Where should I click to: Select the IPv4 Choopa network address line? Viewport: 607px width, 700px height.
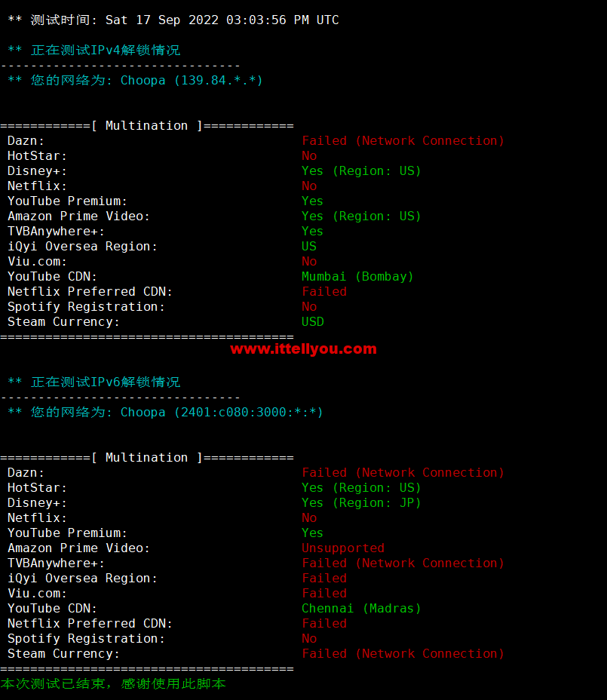pos(135,81)
